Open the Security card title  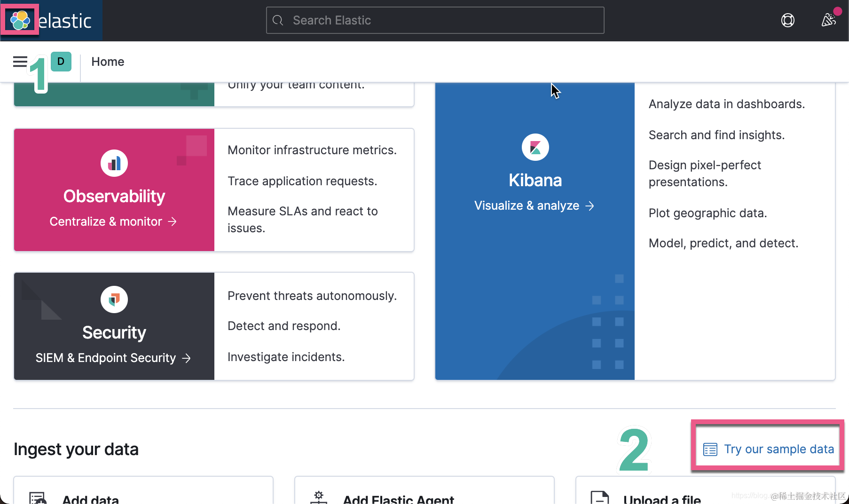[x=114, y=332]
